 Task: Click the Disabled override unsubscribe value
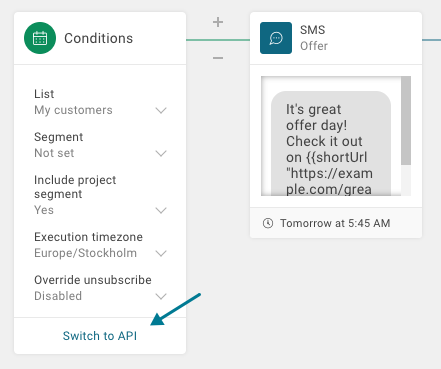pyautogui.click(x=58, y=296)
